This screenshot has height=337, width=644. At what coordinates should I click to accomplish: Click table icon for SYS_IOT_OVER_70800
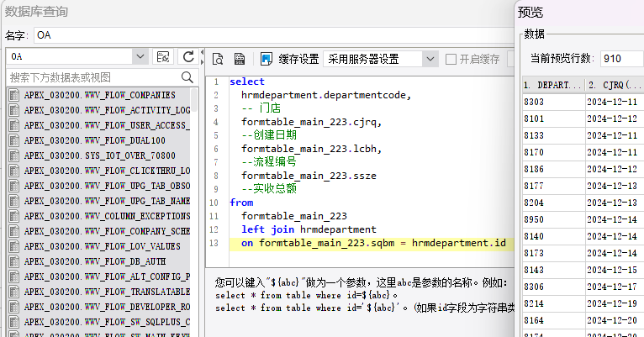click(x=14, y=155)
